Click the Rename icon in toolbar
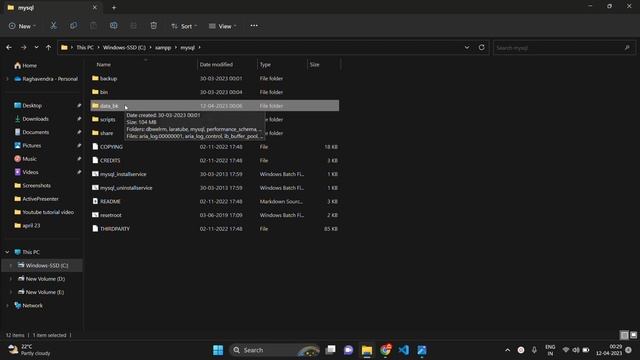 pyautogui.click(x=113, y=26)
